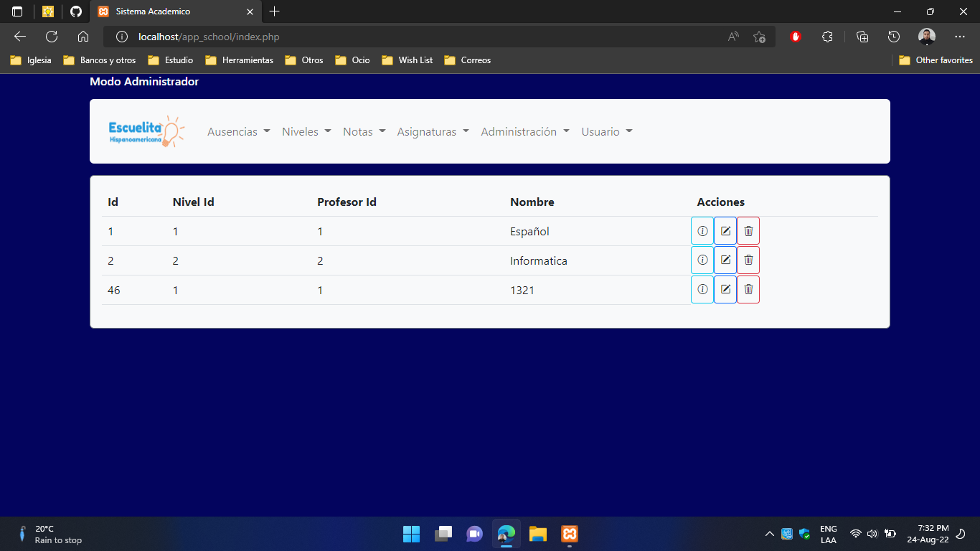The height and width of the screenshot is (551, 980).
Task: Open the Notas menu
Action: tap(363, 131)
